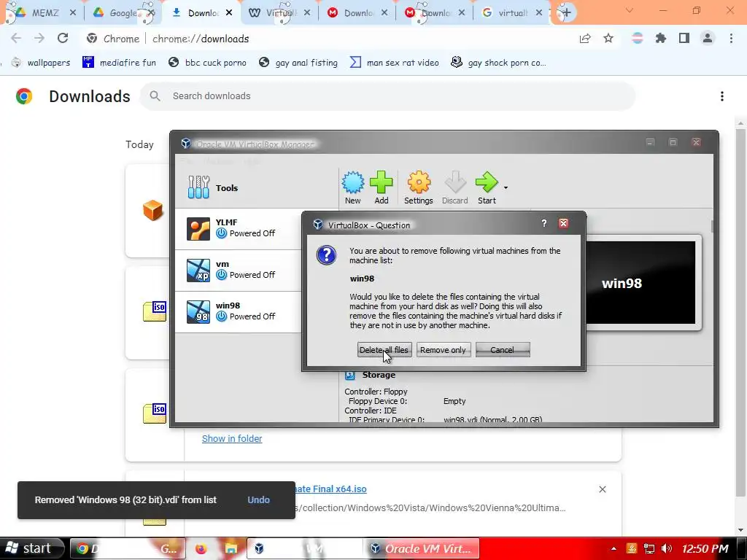Open a new Chrome tab

[566, 13]
